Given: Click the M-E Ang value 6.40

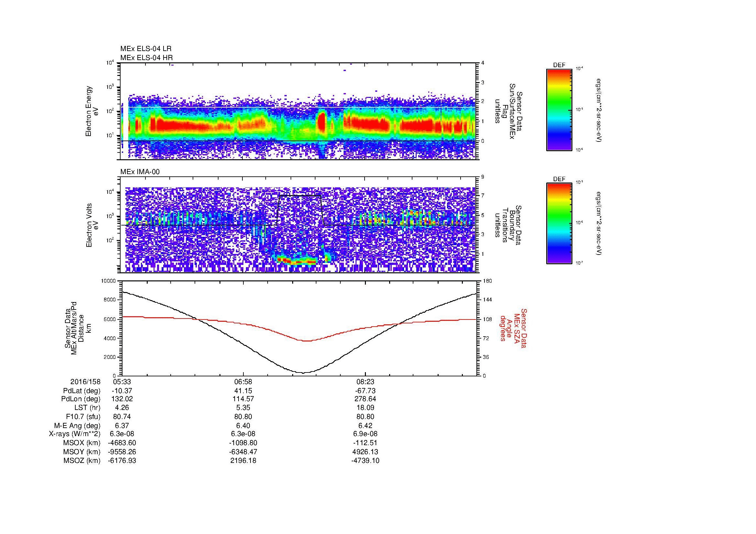Looking at the screenshot, I should 243,425.
